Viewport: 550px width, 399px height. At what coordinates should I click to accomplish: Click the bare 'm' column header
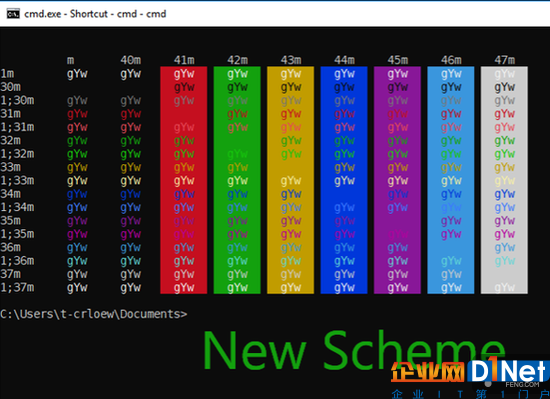pos(71,61)
